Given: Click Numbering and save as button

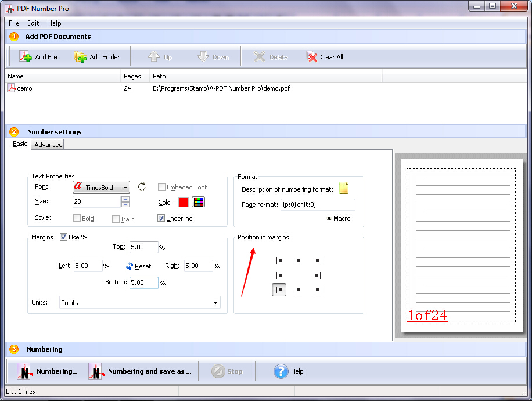Looking at the screenshot, I should (140, 371).
